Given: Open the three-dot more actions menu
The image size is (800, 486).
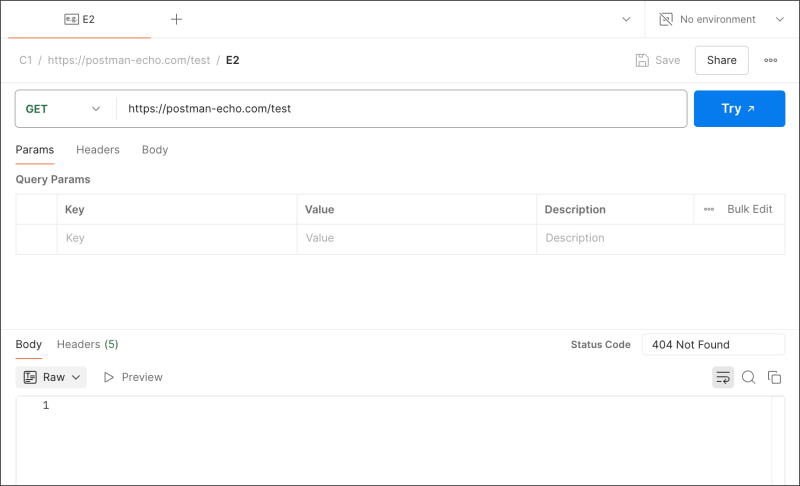Looking at the screenshot, I should [770, 60].
